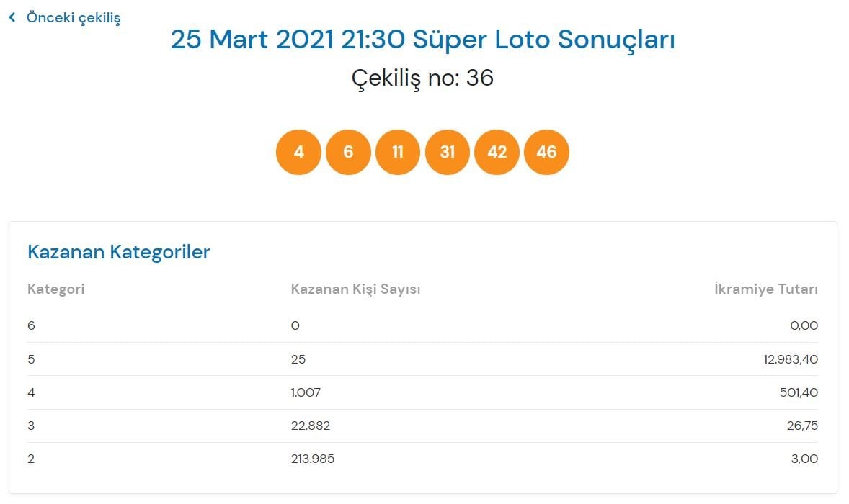Click the winner count 1.007

[x=306, y=392]
